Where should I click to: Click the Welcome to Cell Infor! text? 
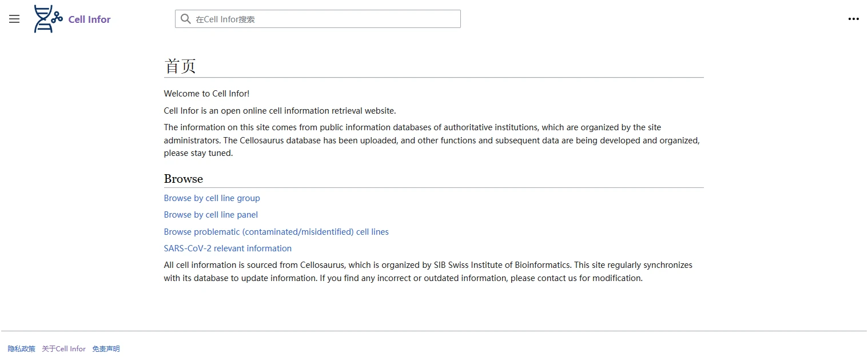tap(206, 94)
